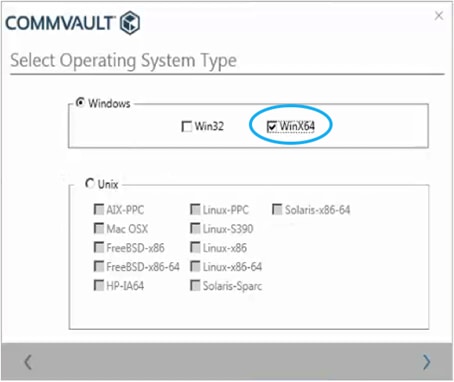Uncheck the WinX64 checkbox

click(272, 126)
